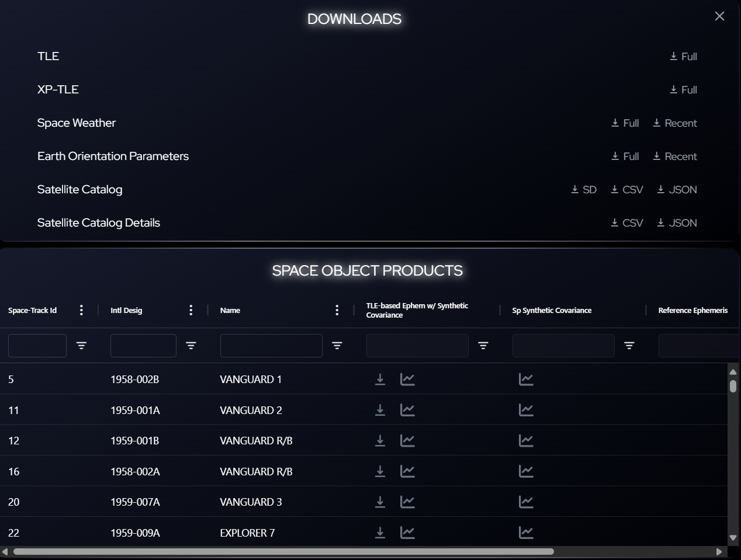View Sp covariance chart for VANGUARD 1
This screenshot has height=560, width=741.
(x=526, y=379)
